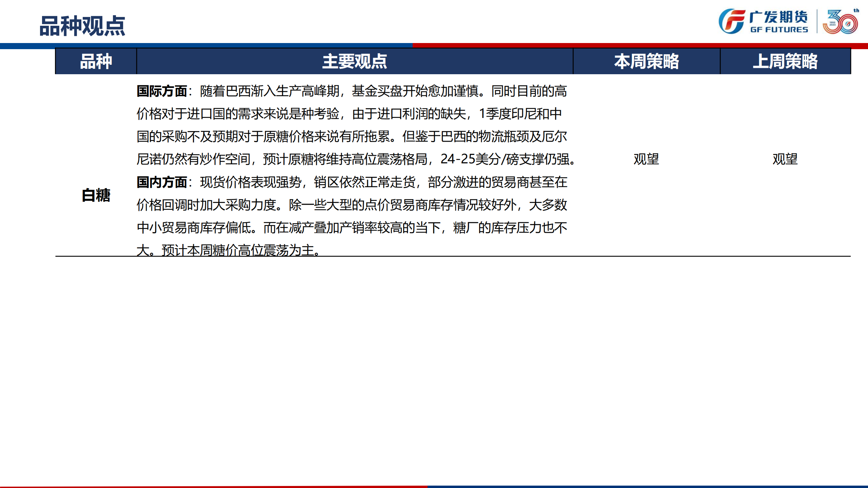Click the 广发期货 brand name text
Viewport: 868px width, 488px height.
[x=778, y=17]
